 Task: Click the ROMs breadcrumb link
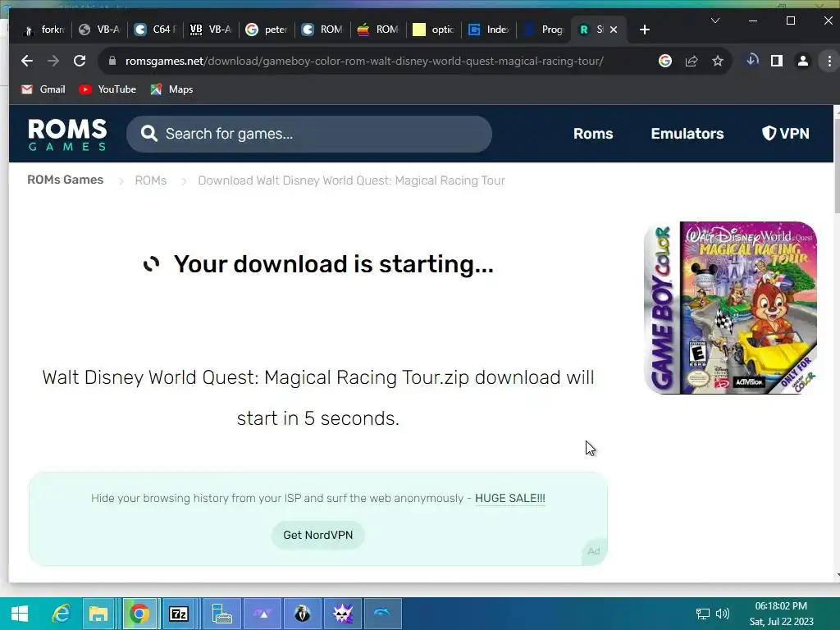point(151,180)
